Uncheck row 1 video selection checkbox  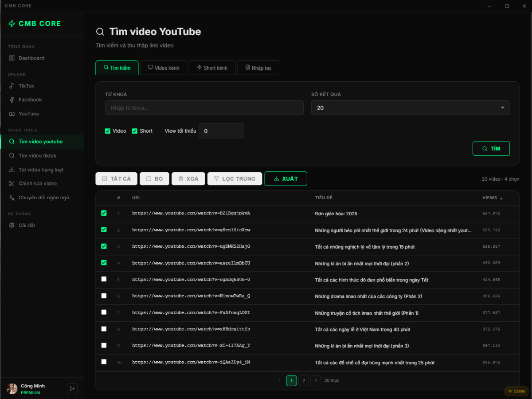click(x=104, y=213)
